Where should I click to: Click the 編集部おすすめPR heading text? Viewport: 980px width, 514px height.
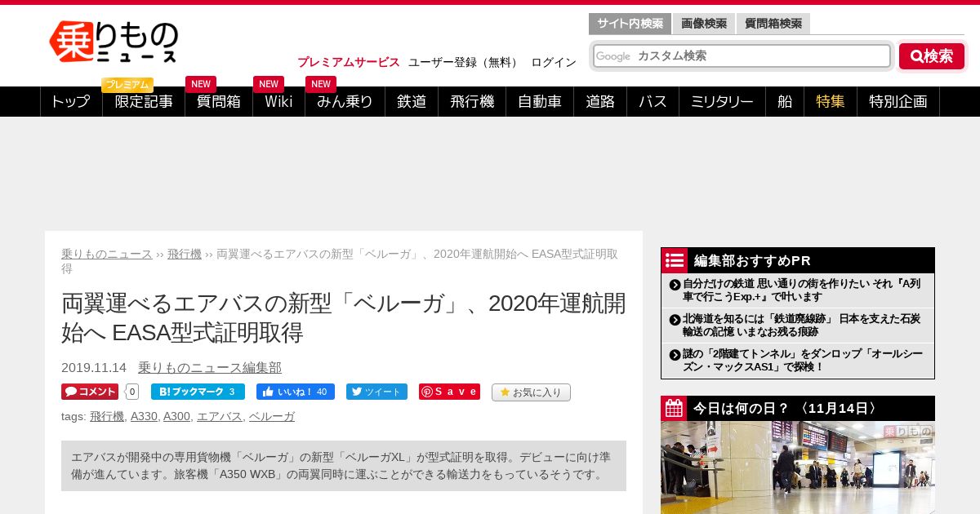[x=752, y=260]
